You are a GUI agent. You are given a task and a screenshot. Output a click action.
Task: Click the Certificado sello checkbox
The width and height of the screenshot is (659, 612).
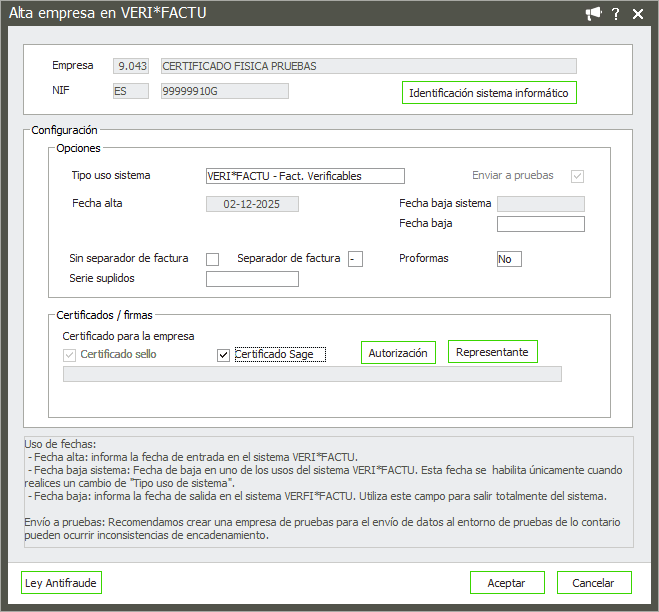tap(70, 355)
